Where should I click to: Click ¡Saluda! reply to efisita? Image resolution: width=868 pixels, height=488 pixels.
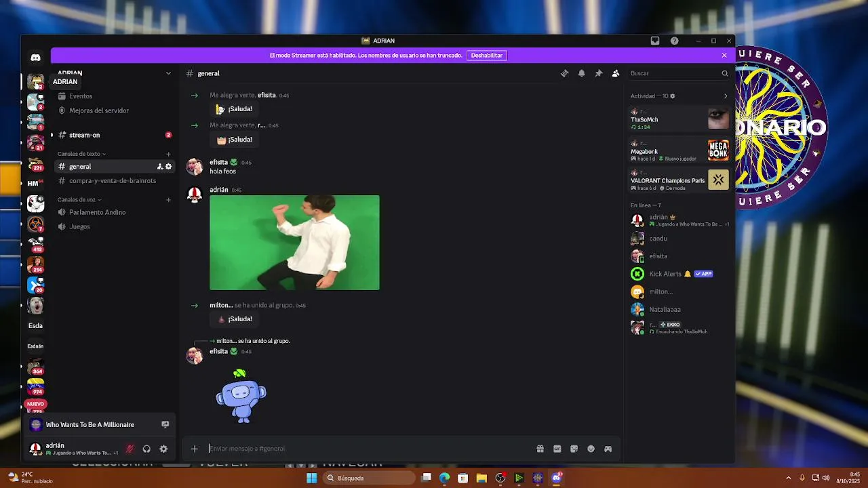point(234,109)
